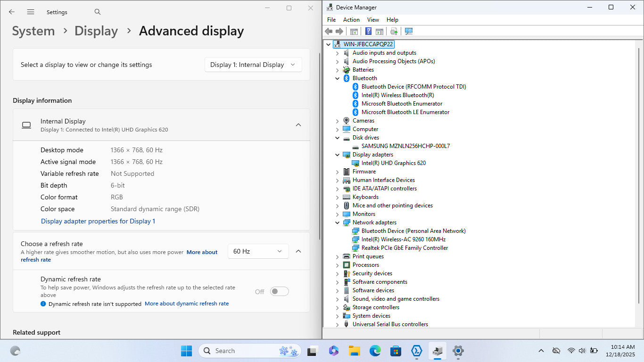Click the Settings search magnifier icon
644x362 pixels.
coord(98,12)
